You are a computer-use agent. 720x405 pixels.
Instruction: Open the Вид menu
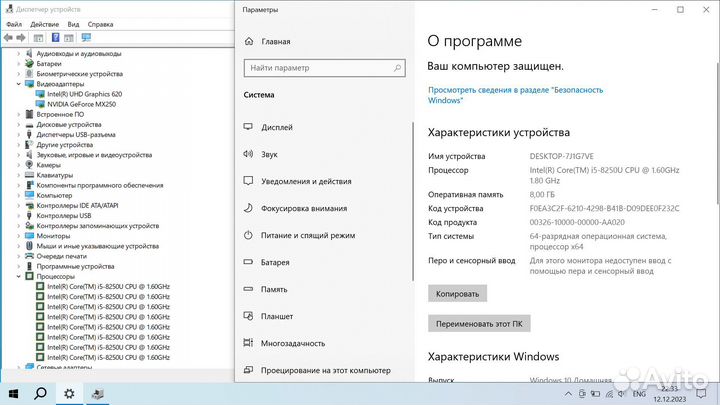coord(73,24)
